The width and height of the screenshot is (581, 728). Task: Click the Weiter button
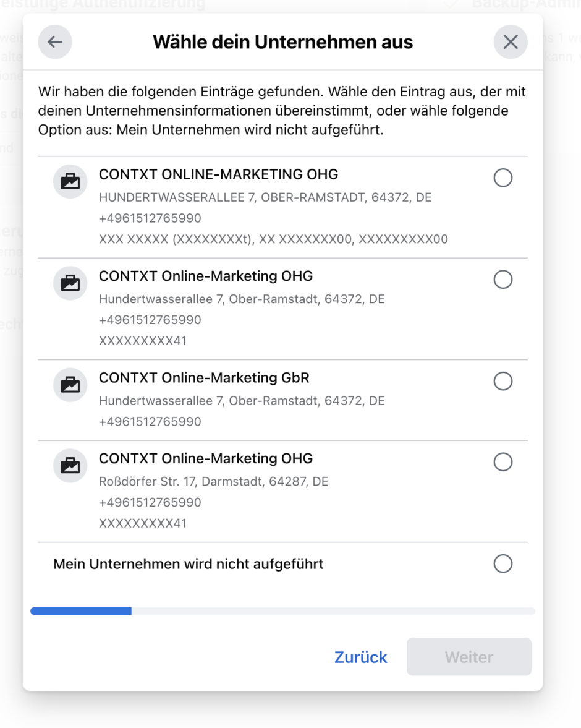click(469, 656)
